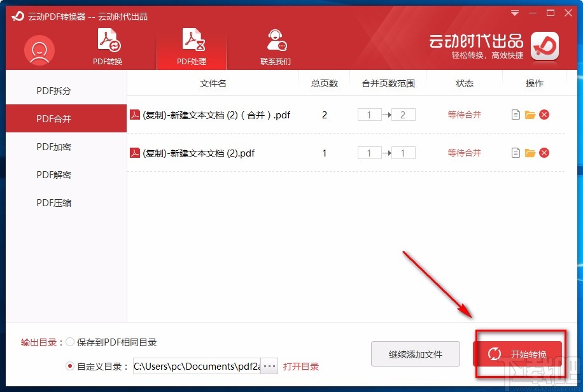Click the custom directory path input field
This screenshot has height=392, width=583.
197,367
